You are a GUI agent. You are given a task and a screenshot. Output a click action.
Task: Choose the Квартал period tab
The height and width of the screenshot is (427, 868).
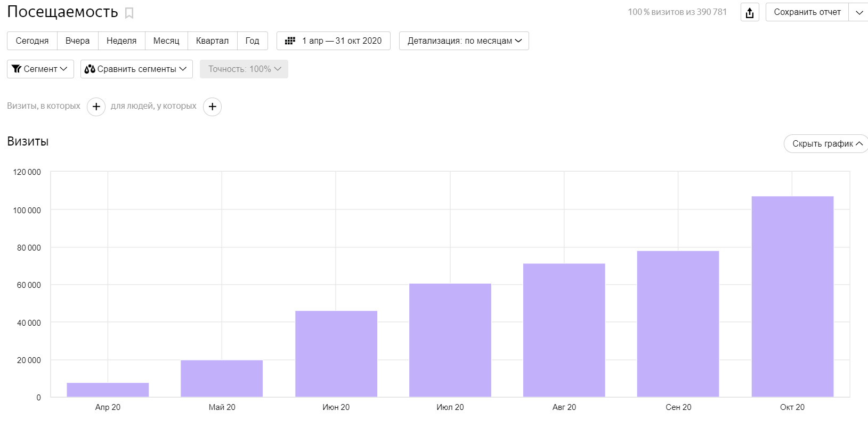tap(212, 41)
